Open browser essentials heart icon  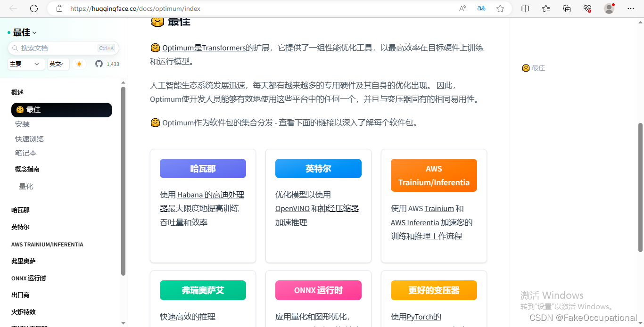tap(587, 8)
